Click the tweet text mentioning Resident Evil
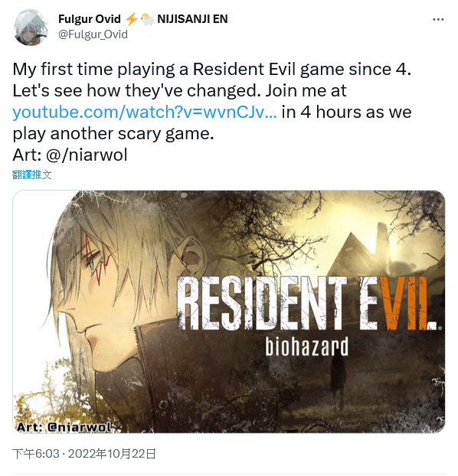 [x=212, y=101]
